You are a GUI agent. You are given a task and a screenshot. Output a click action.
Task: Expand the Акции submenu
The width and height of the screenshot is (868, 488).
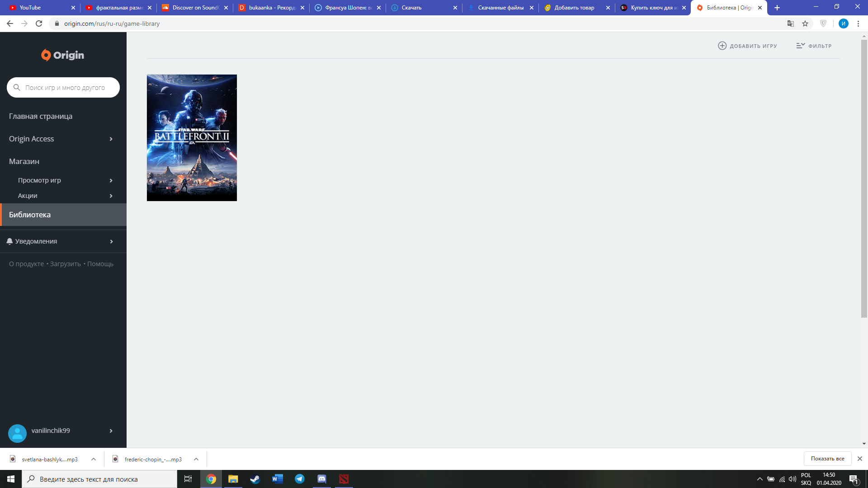[111, 196]
